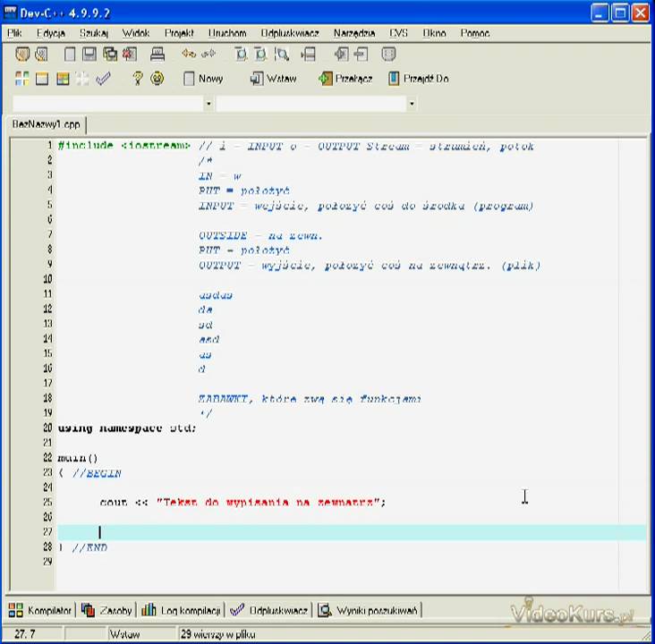Open Help via the question mark icon
The width and height of the screenshot is (655, 644).
[138, 79]
